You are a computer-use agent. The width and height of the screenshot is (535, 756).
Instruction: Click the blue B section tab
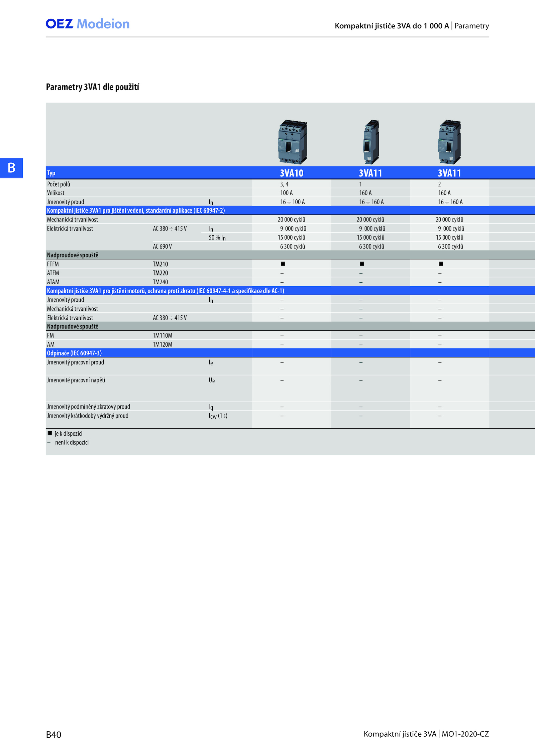11,168
